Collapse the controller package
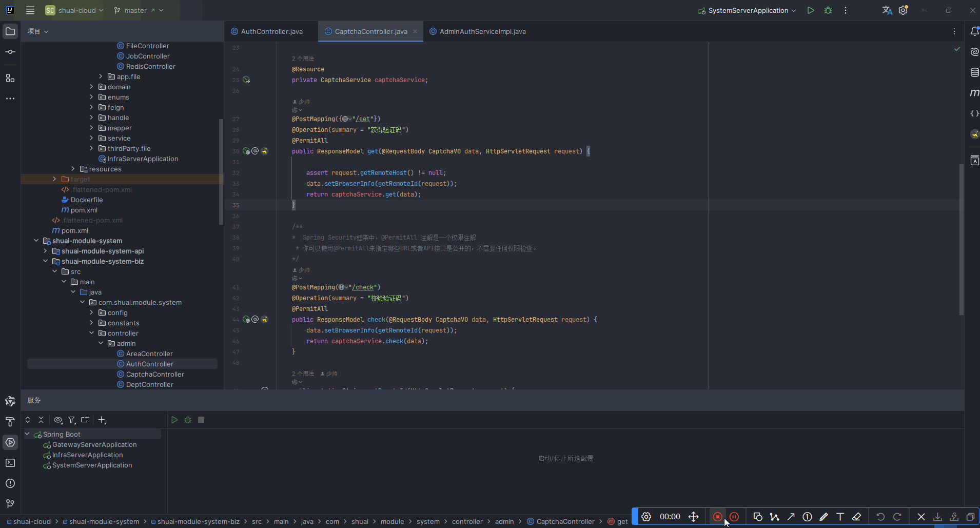This screenshot has height=528, width=980. pyautogui.click(x=91, y=333)
